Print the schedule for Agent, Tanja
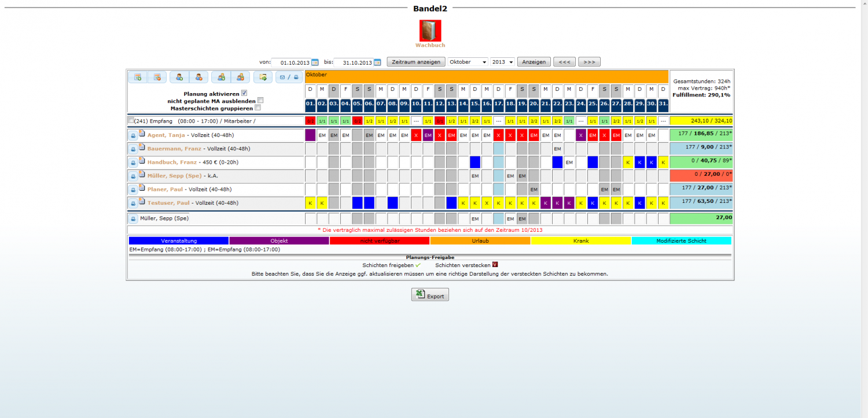868x418 pixels. [133, 135]
